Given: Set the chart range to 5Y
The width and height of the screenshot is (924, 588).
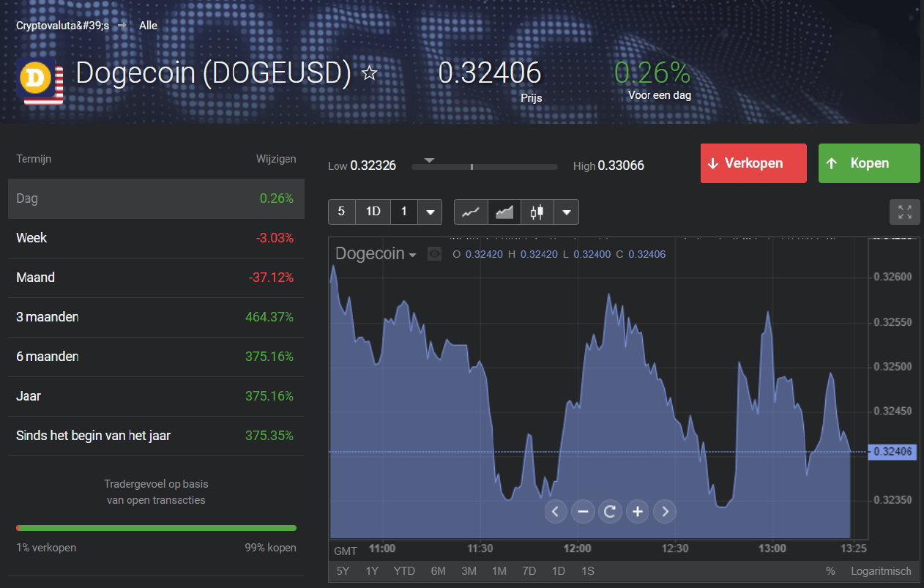Looking at the screenshot, I should click(343, 571).
